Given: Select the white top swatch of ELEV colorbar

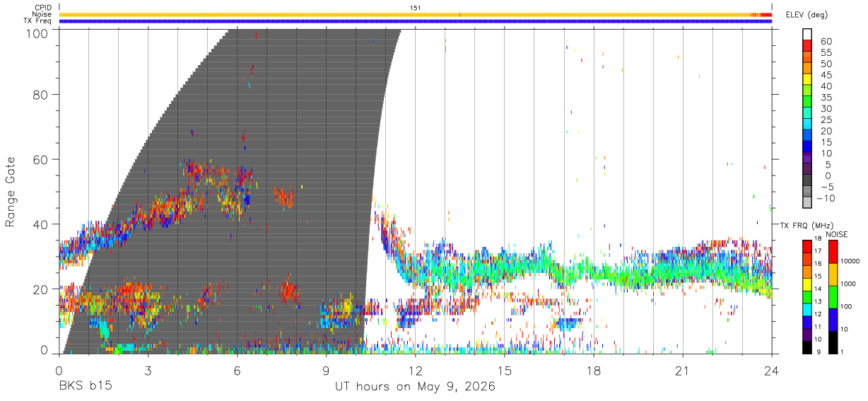Looking at the screenshot, I should coord(808,34).
